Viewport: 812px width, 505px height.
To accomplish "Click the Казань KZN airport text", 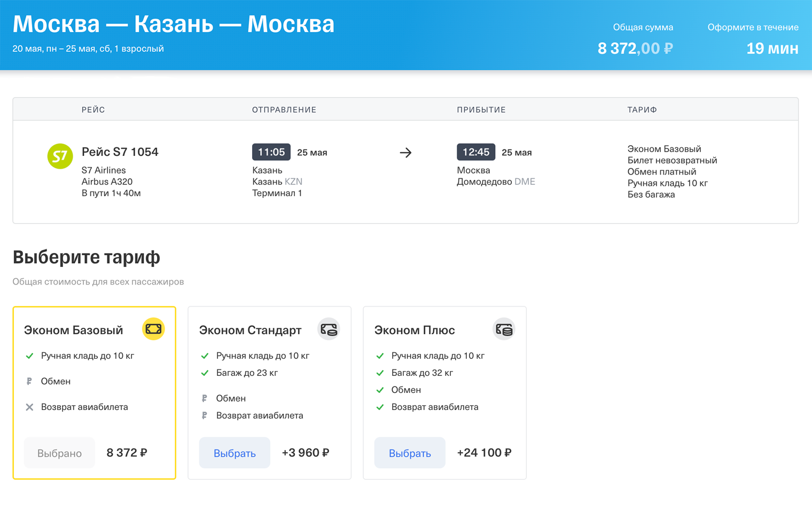I will [x=277, y=182].
